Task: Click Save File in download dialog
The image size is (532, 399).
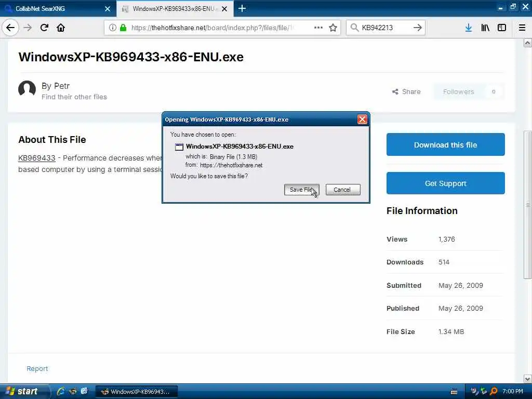Action: pos(302,190)
